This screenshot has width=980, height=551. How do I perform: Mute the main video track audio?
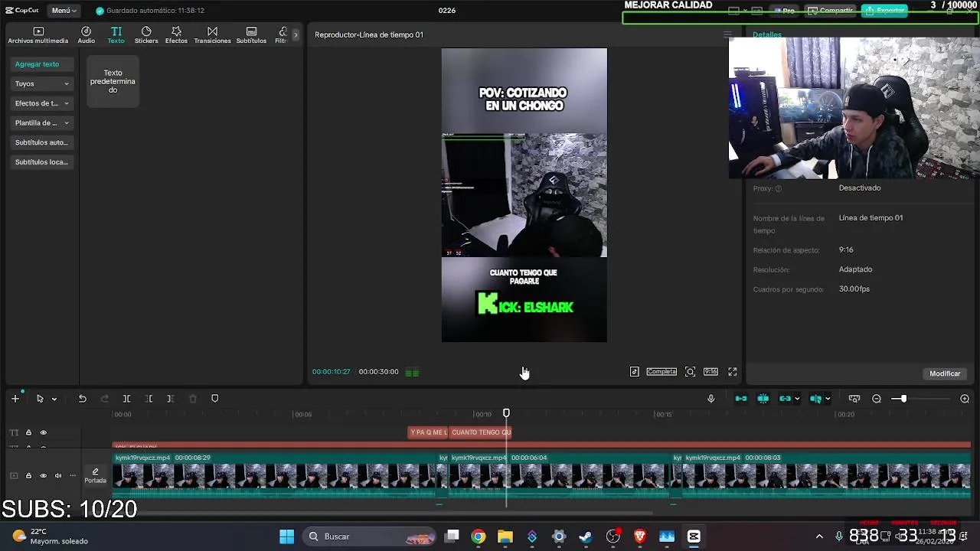(57, 476)
